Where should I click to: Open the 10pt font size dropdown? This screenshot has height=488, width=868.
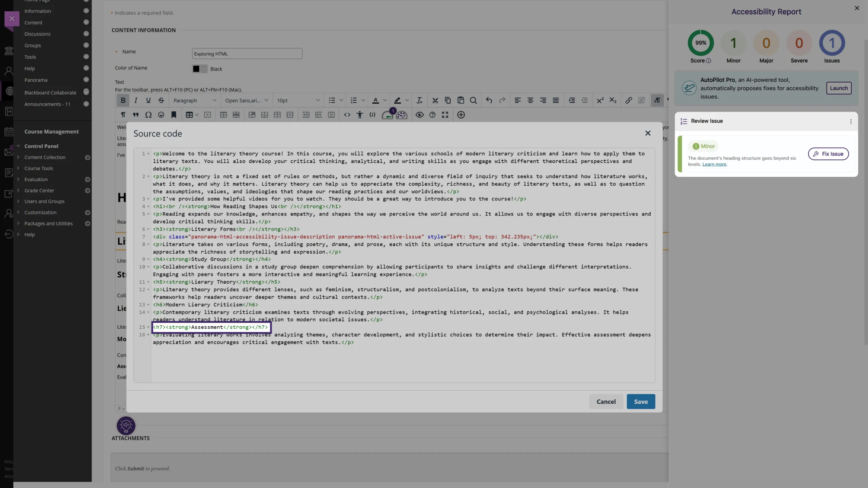pos(298,100)
